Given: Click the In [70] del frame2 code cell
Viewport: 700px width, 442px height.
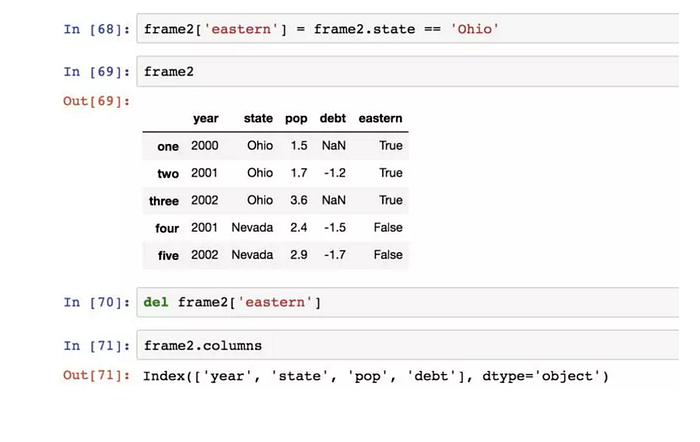Looking at the screenshot, I should 408,302.
